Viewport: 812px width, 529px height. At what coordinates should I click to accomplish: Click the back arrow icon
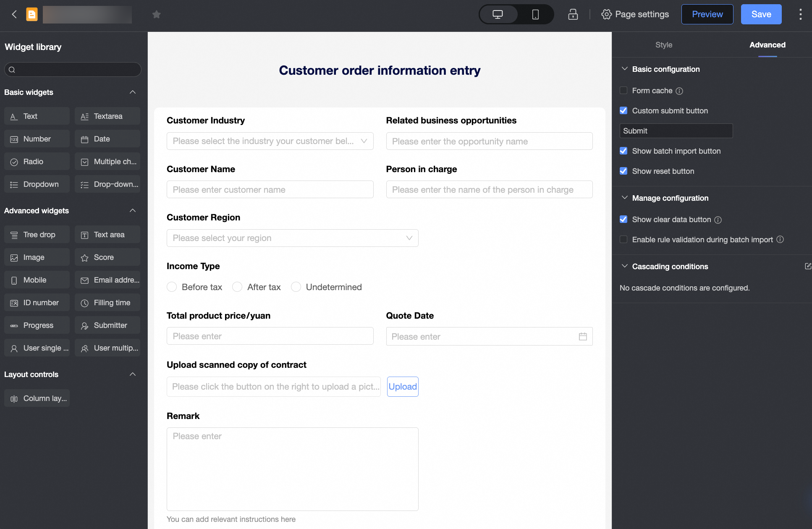[14, 15]
